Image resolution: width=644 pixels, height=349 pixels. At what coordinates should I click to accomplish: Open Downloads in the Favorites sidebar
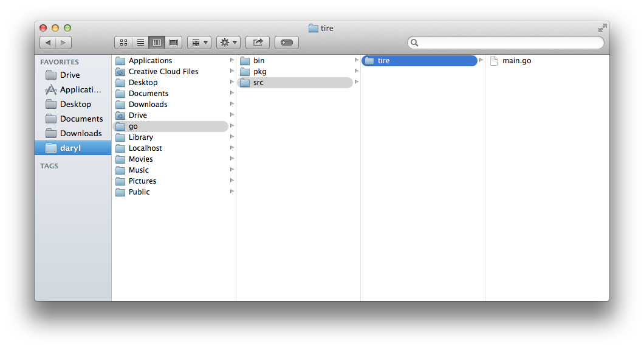(x=73, y=133)
